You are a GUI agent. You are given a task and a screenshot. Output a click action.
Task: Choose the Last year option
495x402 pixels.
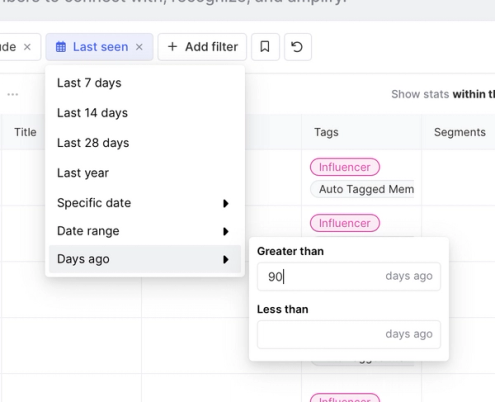pyautogui.click(x=145, y=173)
